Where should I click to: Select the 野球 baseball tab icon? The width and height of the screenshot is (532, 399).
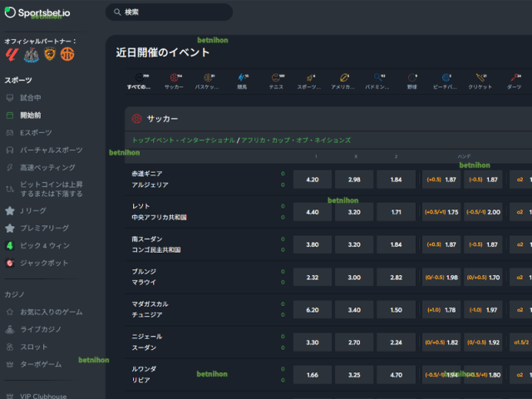point(412,77)
